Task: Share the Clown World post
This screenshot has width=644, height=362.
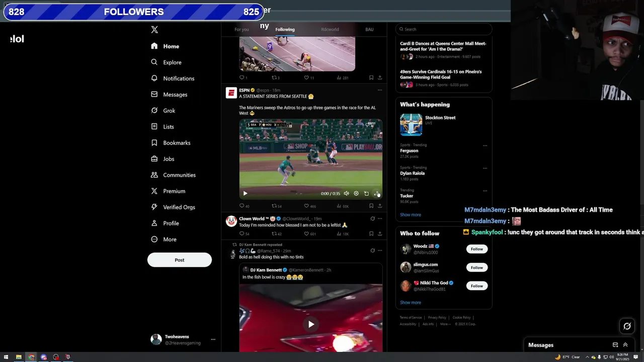Action: pos(380,233)
